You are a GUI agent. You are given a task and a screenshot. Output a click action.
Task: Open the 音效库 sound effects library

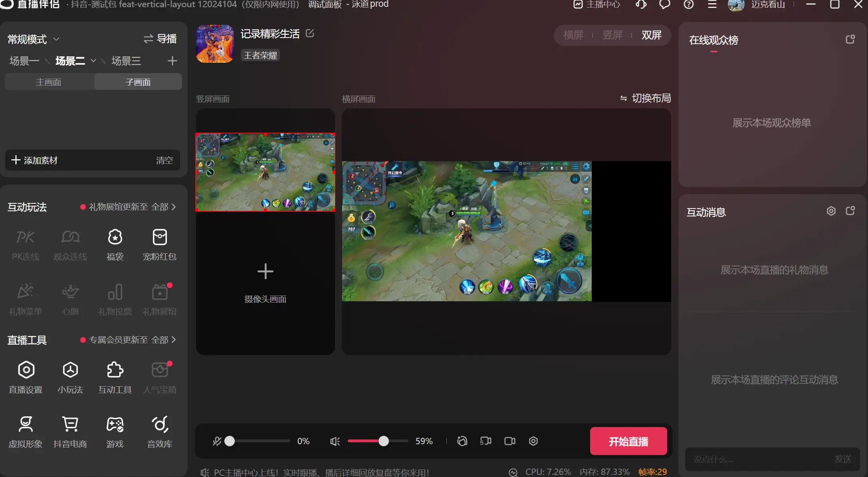[x=160, y=432]
